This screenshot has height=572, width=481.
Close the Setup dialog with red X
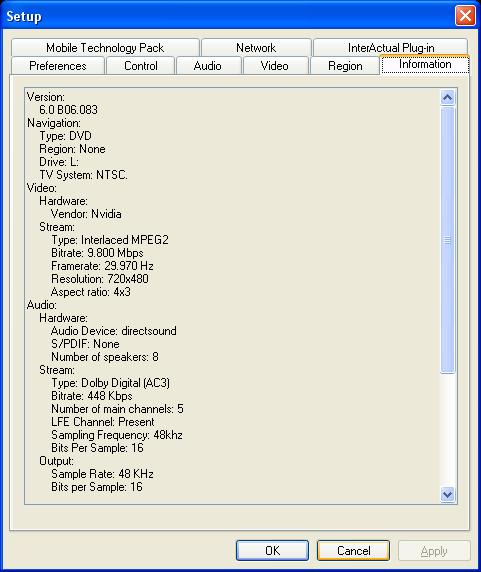click(x=465, y=16)
